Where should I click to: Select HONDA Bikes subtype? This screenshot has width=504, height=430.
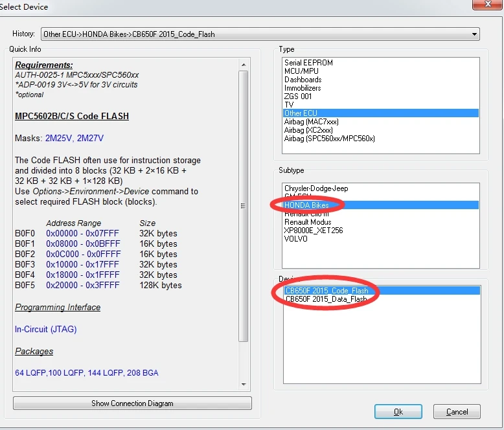380,205
